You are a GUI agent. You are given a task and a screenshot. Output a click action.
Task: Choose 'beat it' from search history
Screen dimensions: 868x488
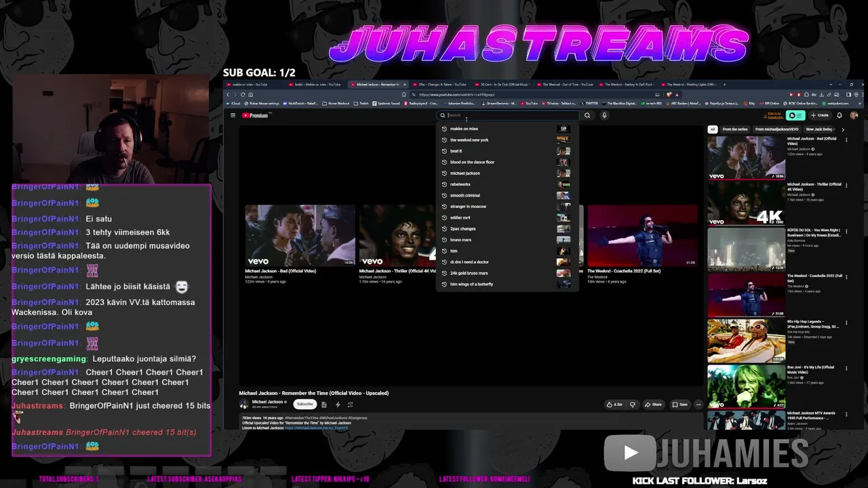click(506, 151)
